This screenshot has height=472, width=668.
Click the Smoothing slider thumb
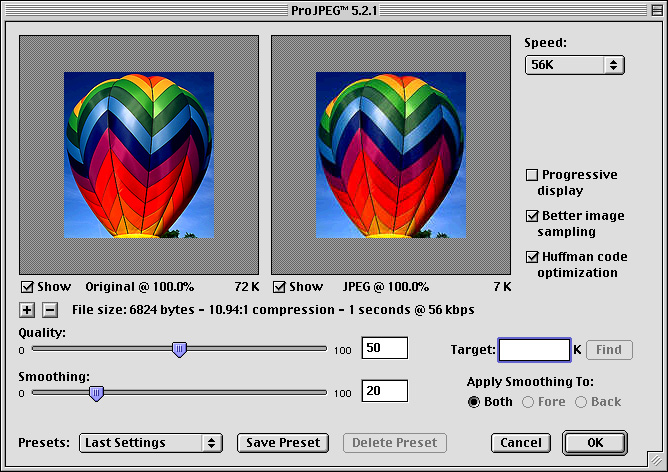coord(96,393)
